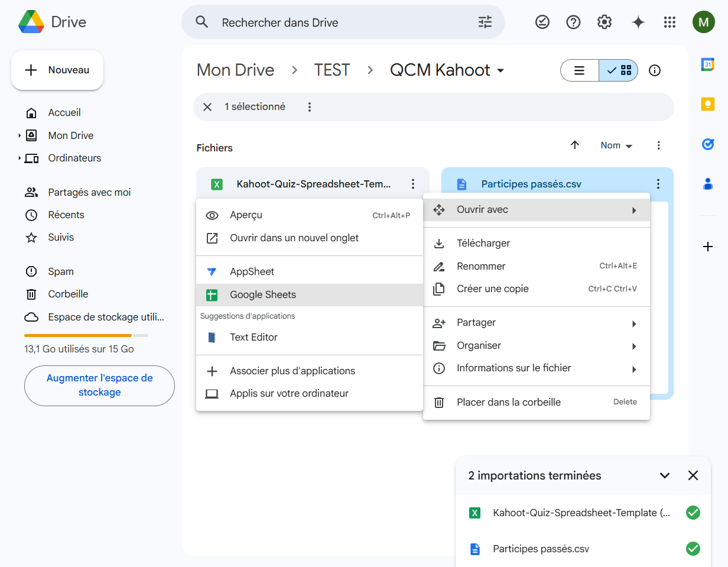The height and width of the screenshot is (567, 728).
Task: Open Google Tasks in the side panel
Action: point(708,144)
